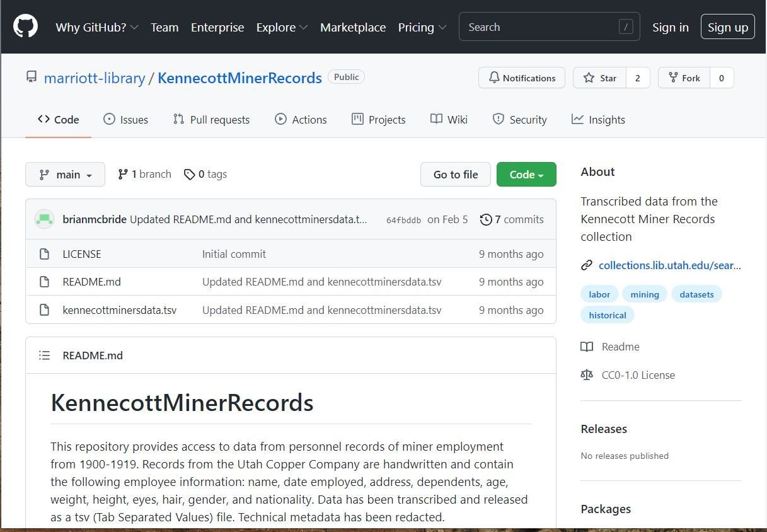Expand the Pricing menu
The image size is (767, 532).
[x=422, y=27]
